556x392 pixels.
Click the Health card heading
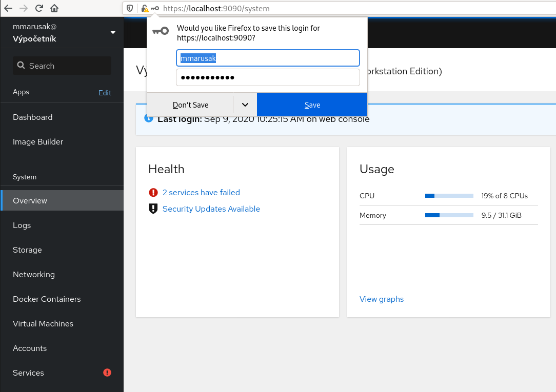[x=166, y=169]
